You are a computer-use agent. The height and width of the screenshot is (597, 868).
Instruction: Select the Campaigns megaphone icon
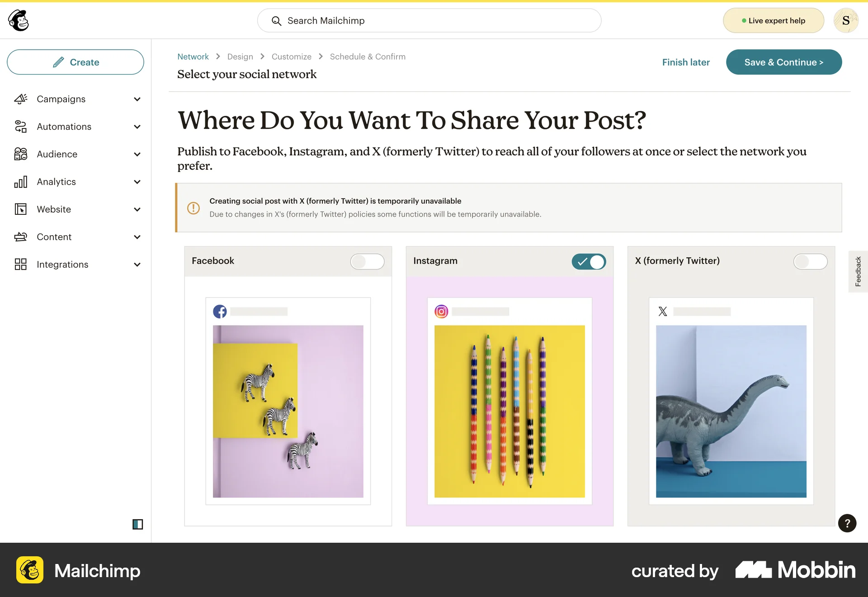[20, 99]
